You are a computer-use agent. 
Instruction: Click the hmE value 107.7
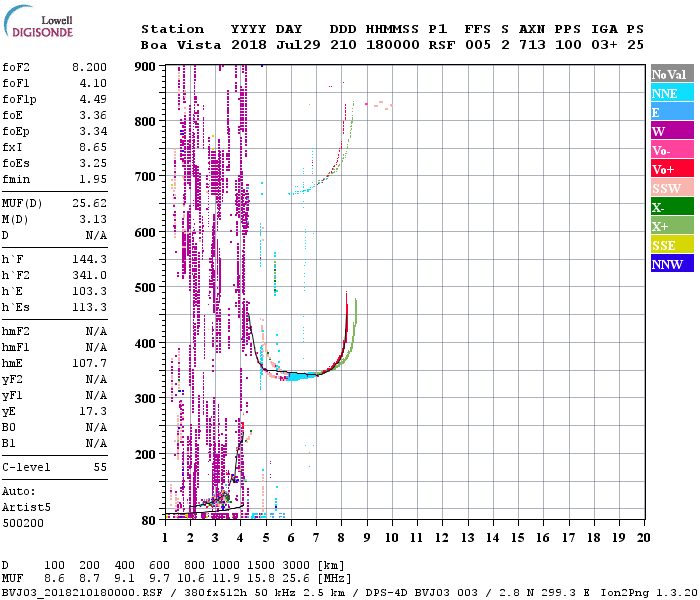pos(89,363)
